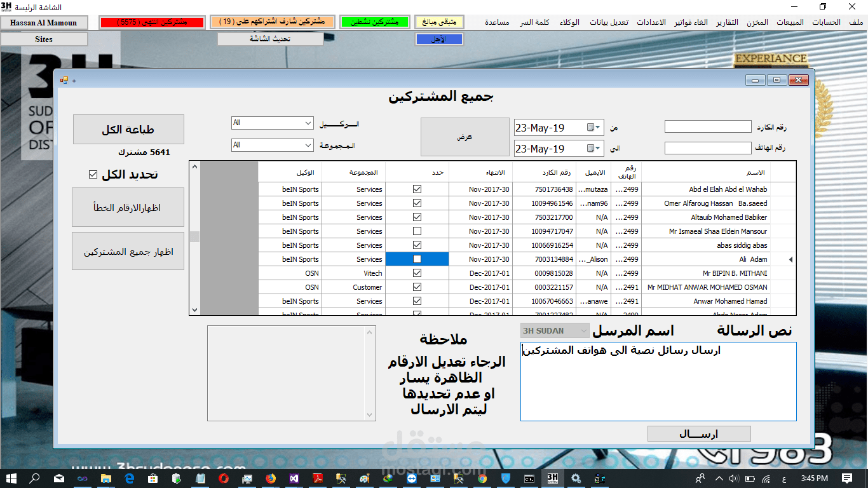The width and height of the screenshot is (868, 488).
Task: Uncheck the تحديد الكل select-all checkbox
Action: pos(93,173)
